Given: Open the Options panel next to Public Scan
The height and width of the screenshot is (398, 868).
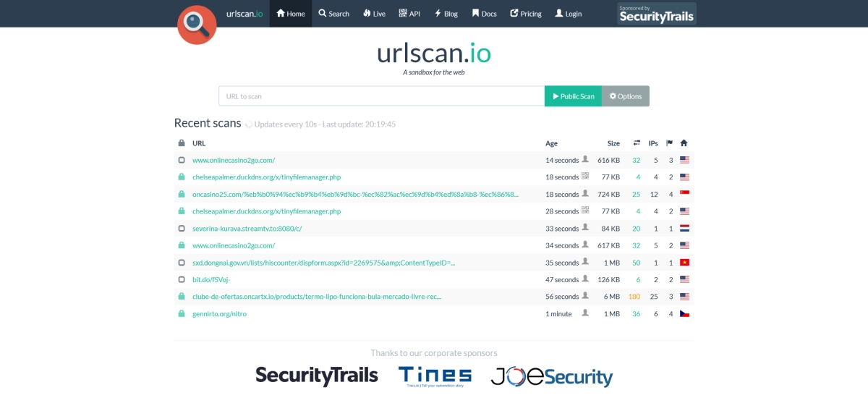Looking at the screenshot, I should [x=625, y=96].
